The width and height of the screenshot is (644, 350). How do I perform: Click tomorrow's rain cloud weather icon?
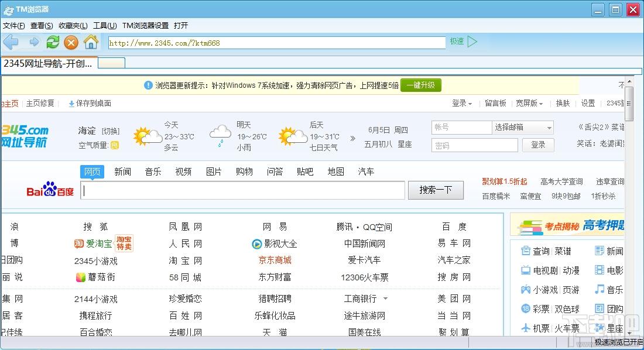click(x=220, y=136)
